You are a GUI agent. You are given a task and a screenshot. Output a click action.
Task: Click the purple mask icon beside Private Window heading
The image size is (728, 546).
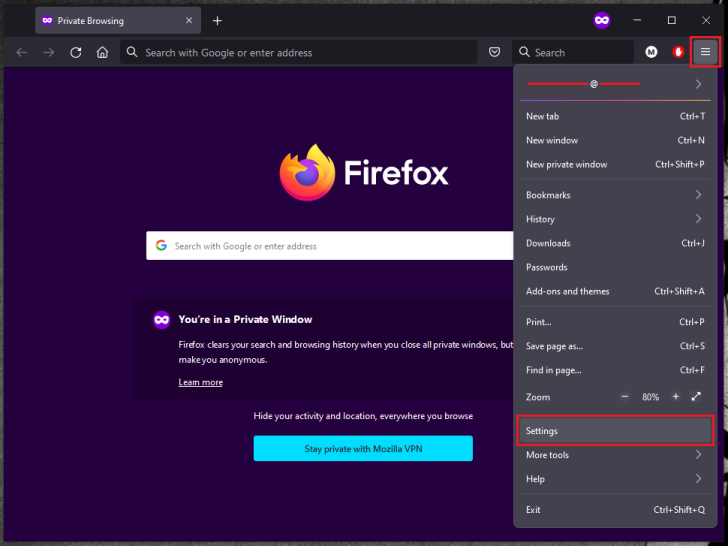coord(162,320)
